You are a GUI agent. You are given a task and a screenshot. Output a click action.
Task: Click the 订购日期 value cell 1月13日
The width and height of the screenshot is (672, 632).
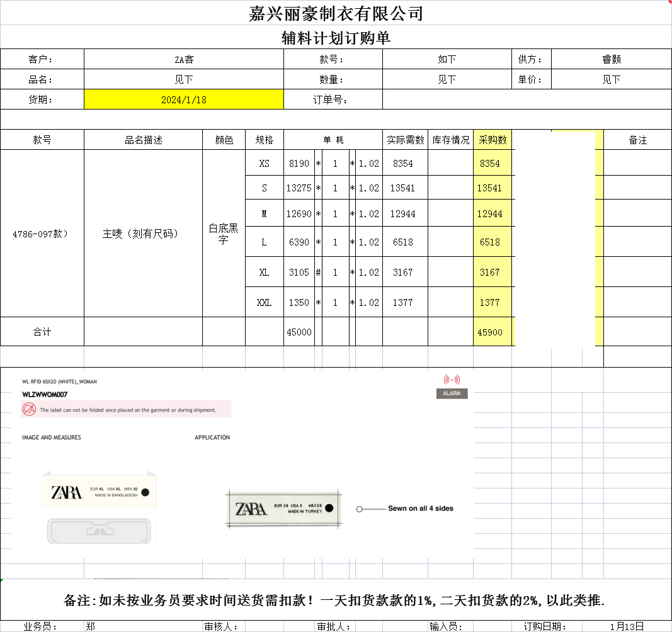(x=626, y=626)
